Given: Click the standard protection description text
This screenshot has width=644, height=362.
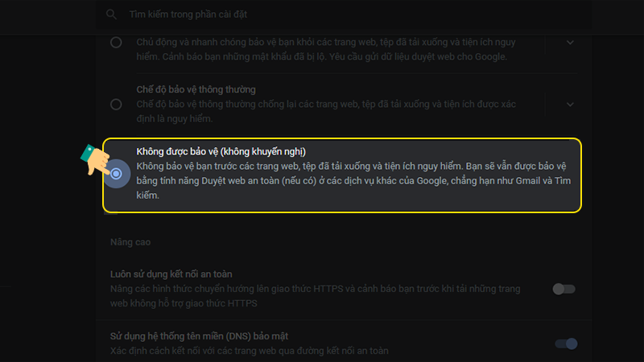Looking at the screenshot, I should [x=326, y=111].
